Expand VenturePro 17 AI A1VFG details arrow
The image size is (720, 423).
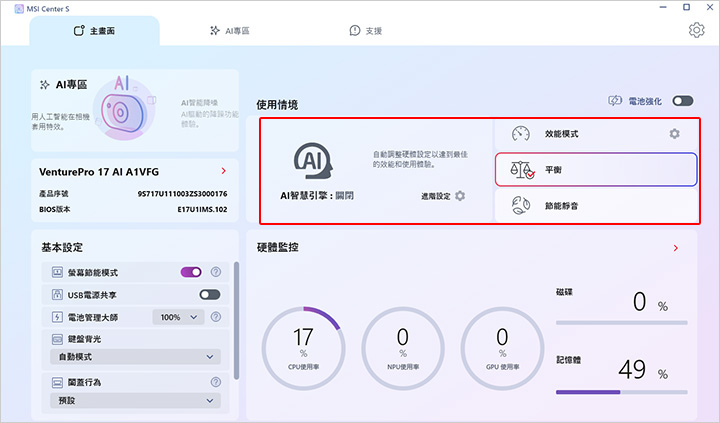click(224, 171)
